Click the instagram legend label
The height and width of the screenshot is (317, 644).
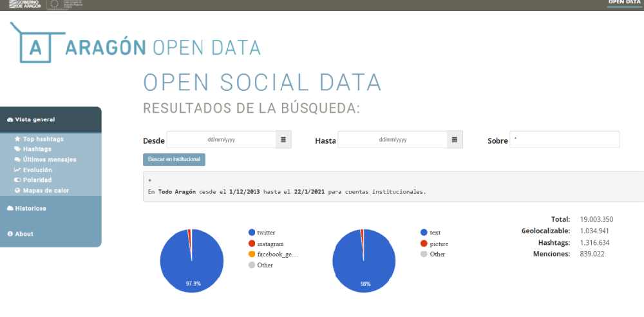[x=270, y=244]
